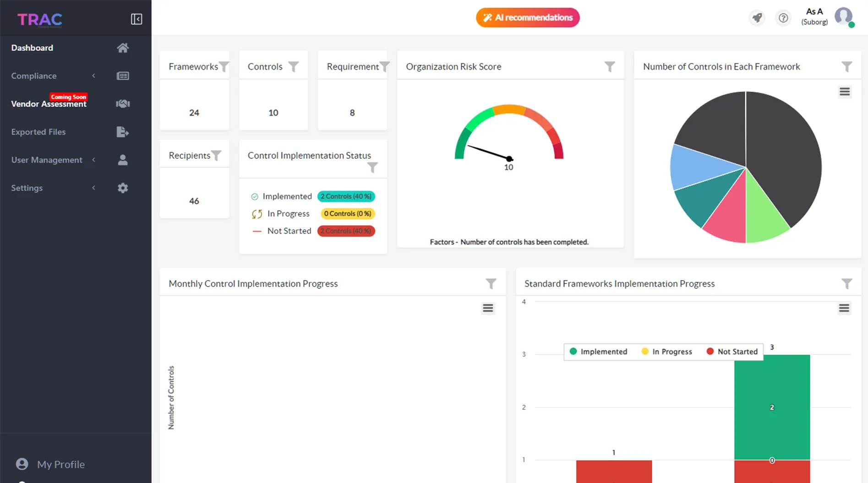This screenshot has height=483, width=868.
Task: Filter Number of Controls in Each Framework
Action: [847, 67]
